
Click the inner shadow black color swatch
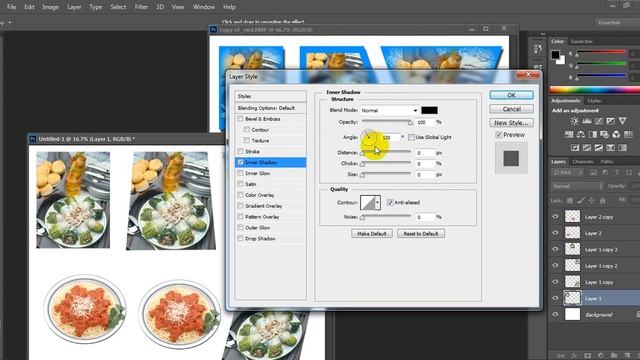pos(429,110)
